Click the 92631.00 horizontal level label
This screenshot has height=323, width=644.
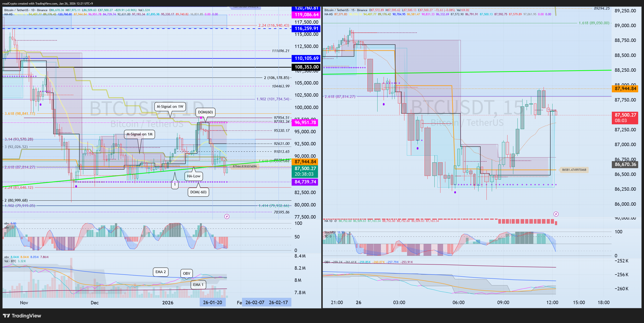[x=281, y=144]
